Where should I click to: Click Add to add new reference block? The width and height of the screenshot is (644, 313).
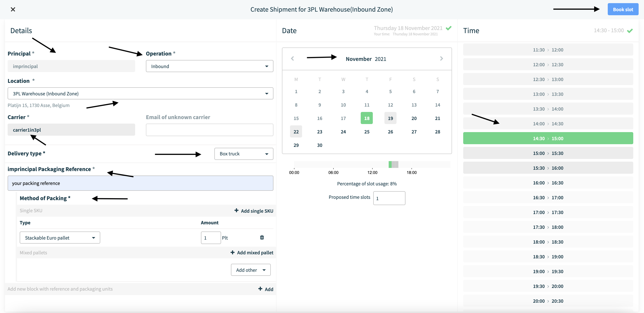pos(266,289)
